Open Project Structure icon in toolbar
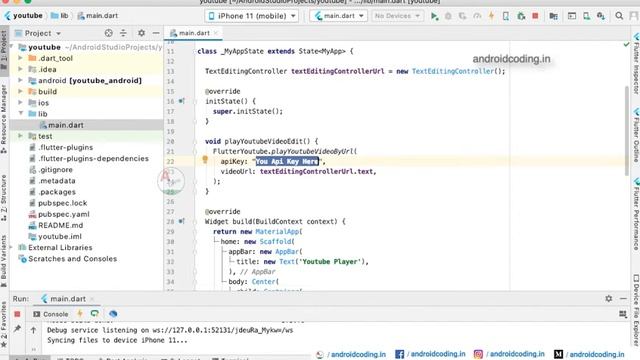Viewport: 640px width, 360px height. coord(553,16)
